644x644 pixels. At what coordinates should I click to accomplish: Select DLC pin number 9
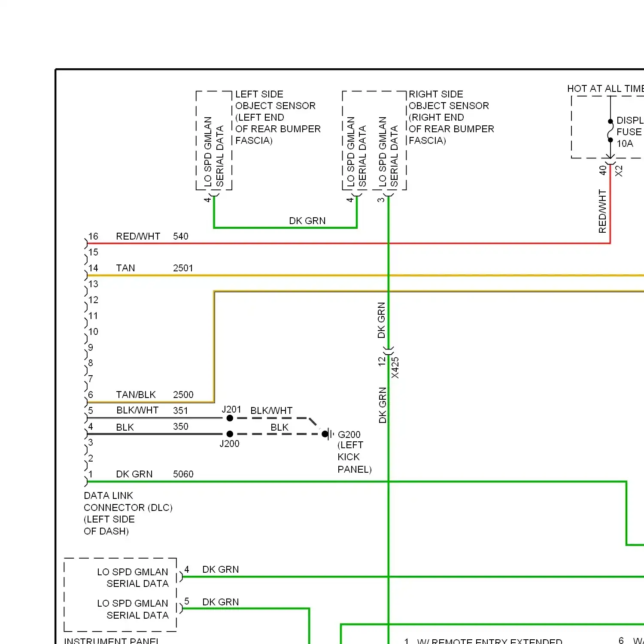91,347
